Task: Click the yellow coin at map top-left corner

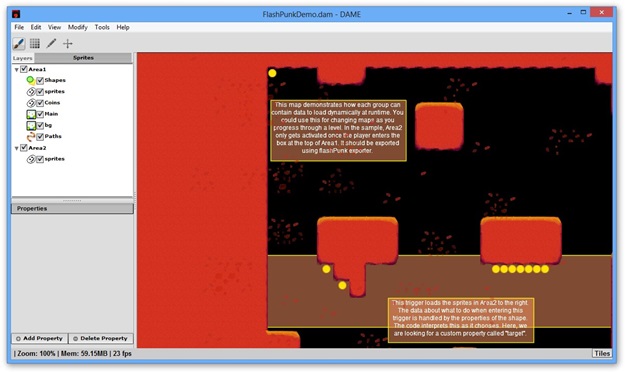Action: point(272,73)
